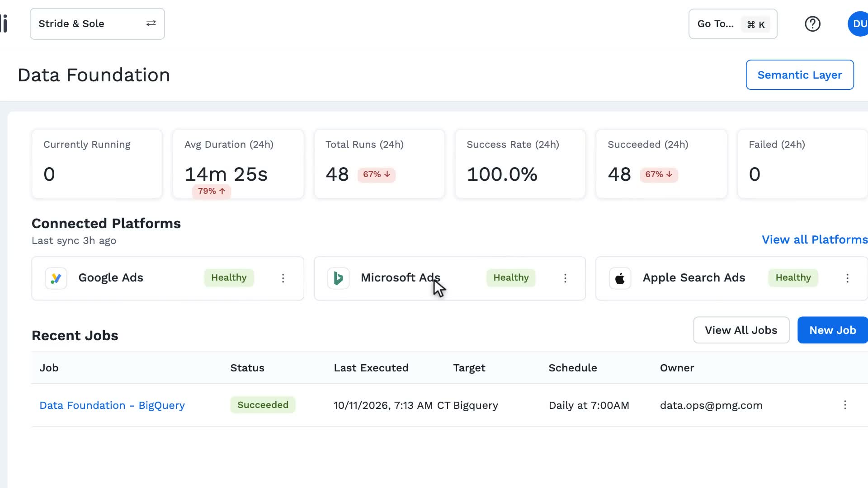The height and width of the screenshot is (488, 868).
Task: Sort by the Status column header
Action: [x=247, y=368]
